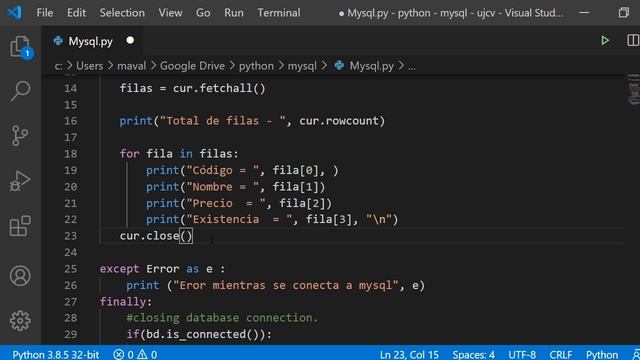640x360 pixels.
Task: Open the Source Control view icon
Action: click(x=20, y=135)
